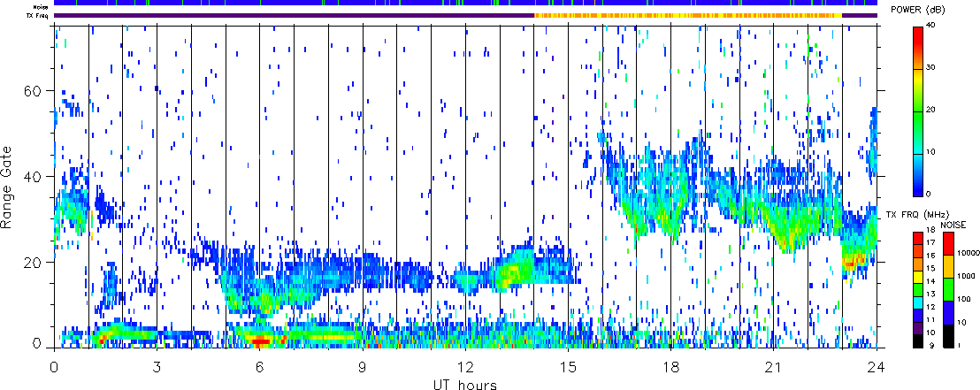Click the '20' label on POWER colorbar
The width and height of the screenshot is (980, 390).
[931, 110]
